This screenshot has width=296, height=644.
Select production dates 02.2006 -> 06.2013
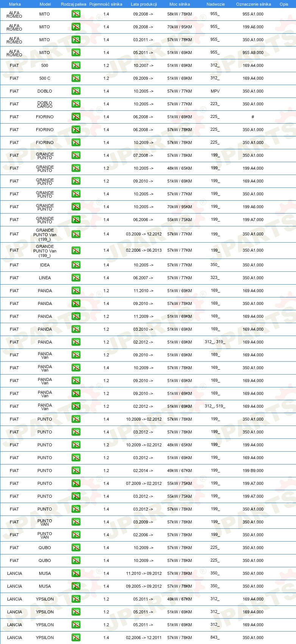144,250
